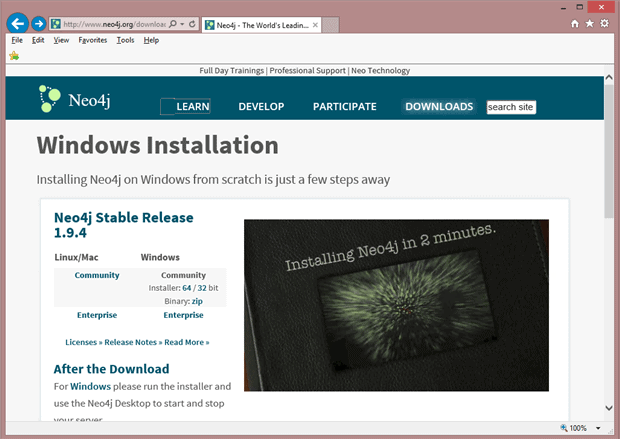Screen dimensions: 620x439
Task: Open the Linux/Mac Enterprise link
Action: tap(97, 315)
